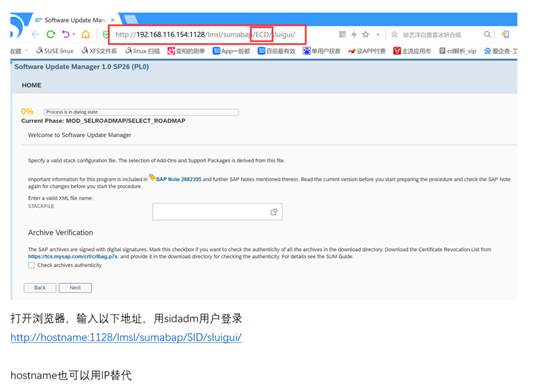
Task: Click the STACKFILE input field
Action: 217,212
